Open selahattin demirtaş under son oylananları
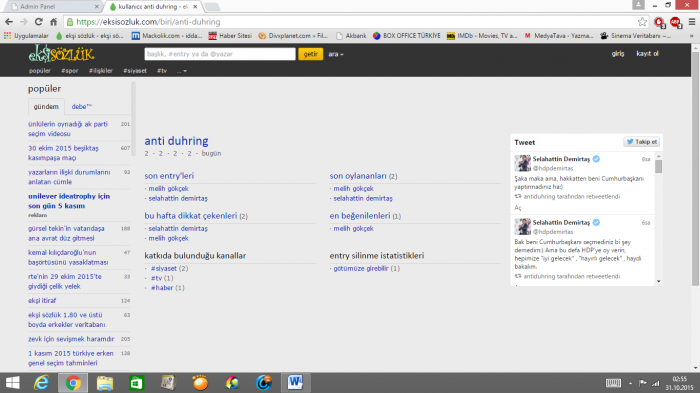This screenshot has height=393, width=700. click(x=363, y=198)
